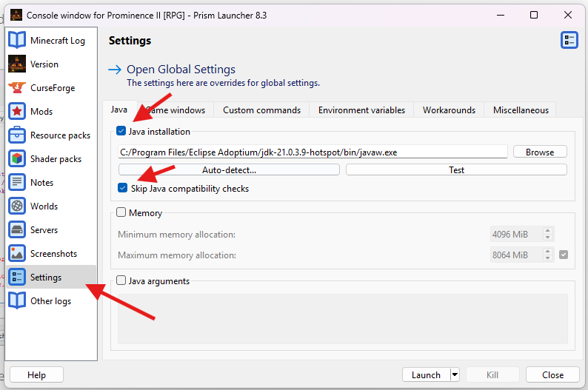This screenshot has width=588, height=390.
Task: Open Resource packs briefcase icon
Action: coord(17,135)
